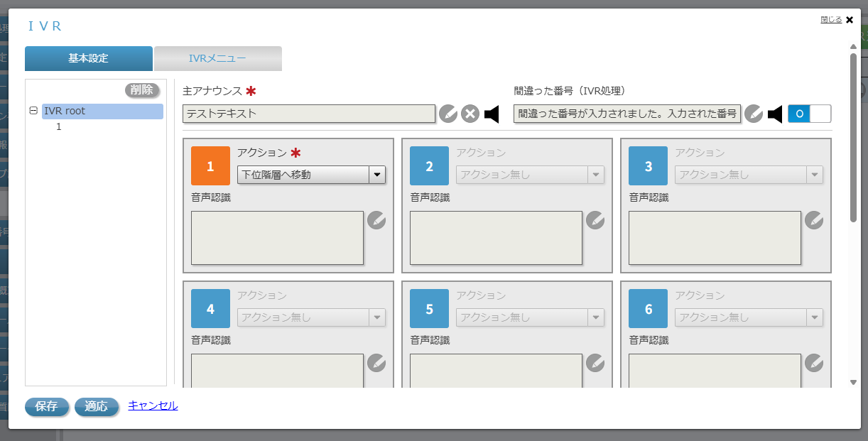
Task: Edit voice recognition for action 3
Action: pyautogui.click(x=814, y=221)
